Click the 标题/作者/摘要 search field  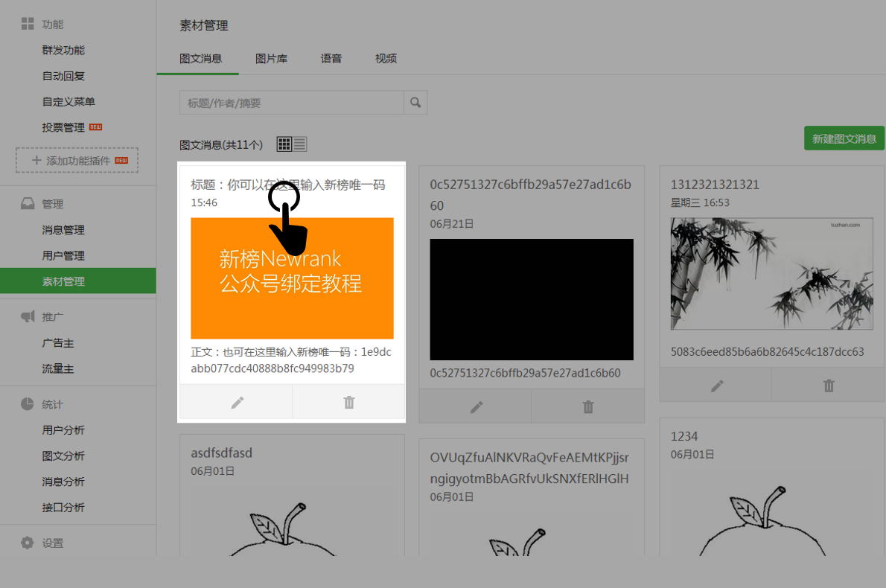292,103
